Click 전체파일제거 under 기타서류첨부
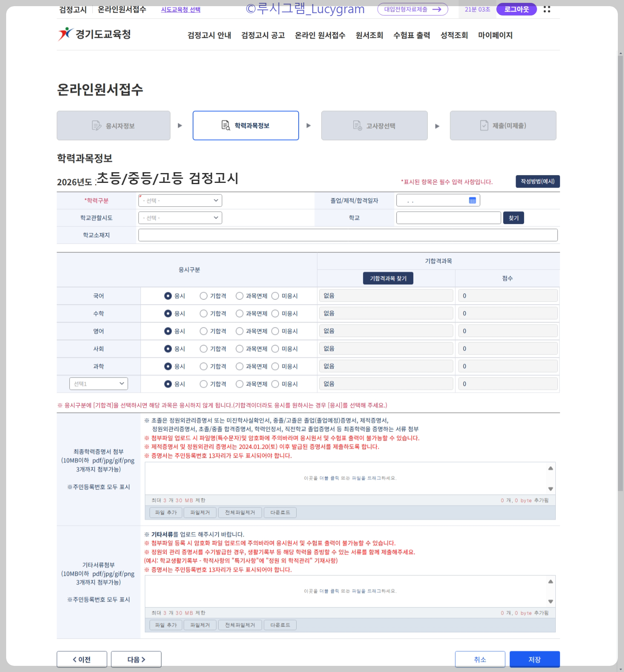 pyautogui.click(x=240, y=625)
